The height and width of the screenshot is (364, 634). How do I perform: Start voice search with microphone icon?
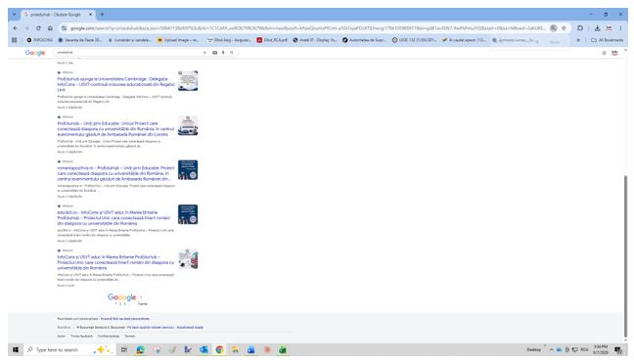[x=223, y=53]
